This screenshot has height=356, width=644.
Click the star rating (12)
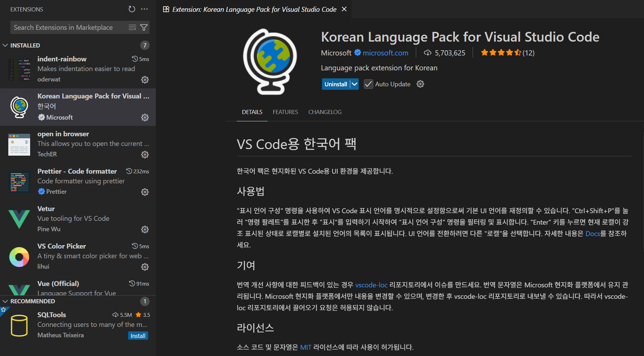coord(508,53)
